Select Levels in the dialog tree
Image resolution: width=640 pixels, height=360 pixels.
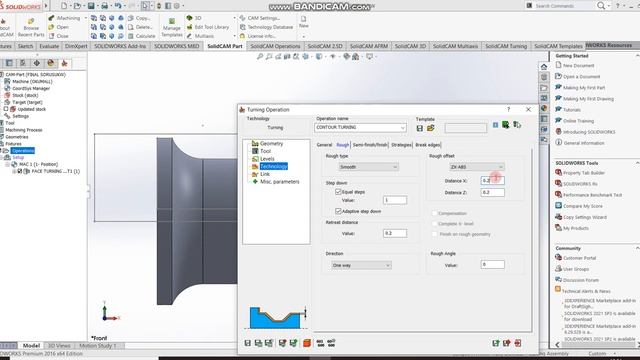pyautogui.click(x=267, y=159)
